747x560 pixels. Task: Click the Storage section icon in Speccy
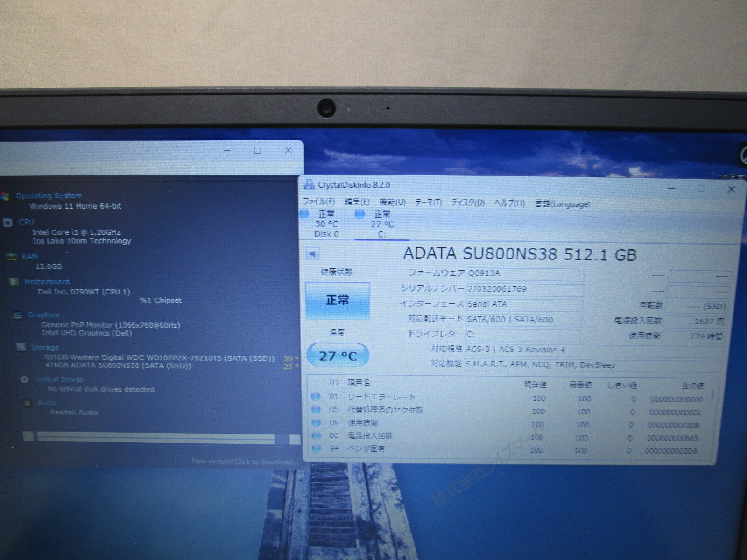click(x=21, y=347)
